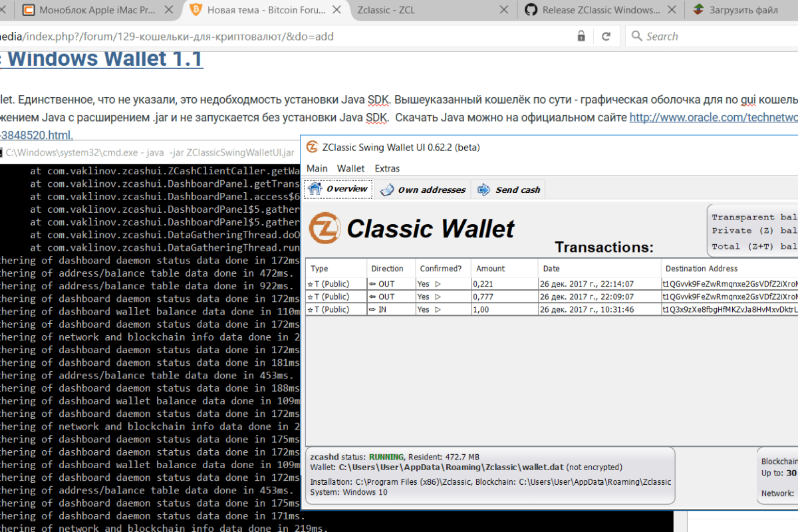Click the cmd.exe window title bar

(x=150, y=152)
